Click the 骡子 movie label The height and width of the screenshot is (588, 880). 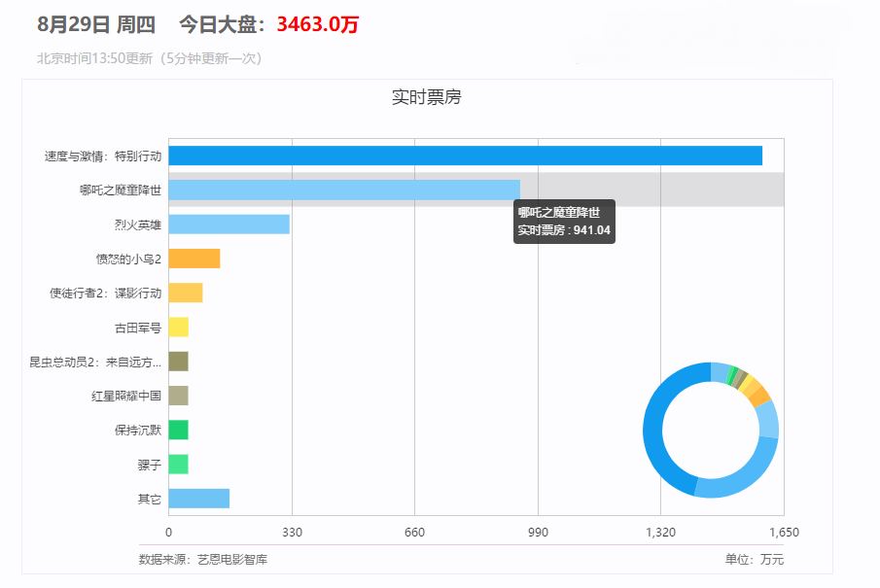tap(148, 465)
